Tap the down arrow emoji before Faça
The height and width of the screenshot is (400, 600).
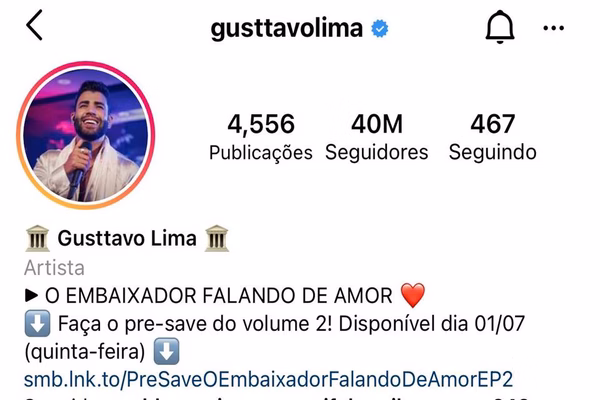pos(37,323)
